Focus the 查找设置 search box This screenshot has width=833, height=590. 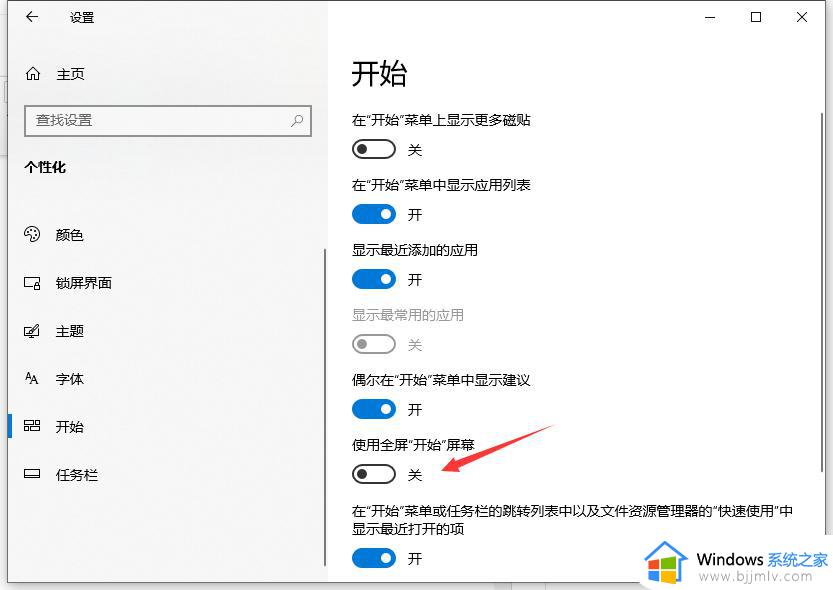coord(168,121)
